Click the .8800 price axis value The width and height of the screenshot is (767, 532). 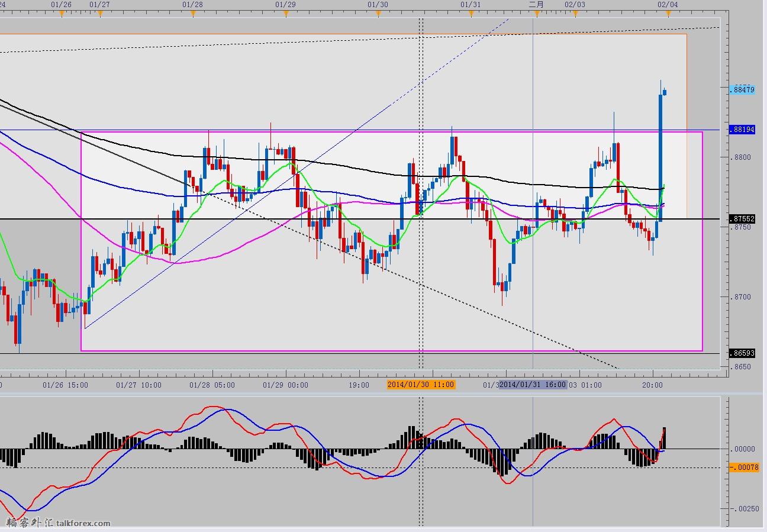(x=741, y=157)
